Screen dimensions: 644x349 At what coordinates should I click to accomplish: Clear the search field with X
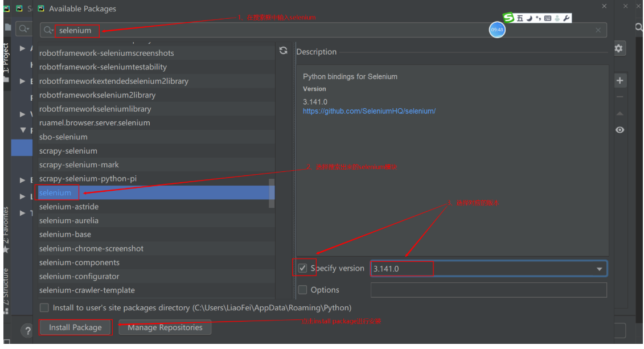pyautogui.click(x=598, y=30)
